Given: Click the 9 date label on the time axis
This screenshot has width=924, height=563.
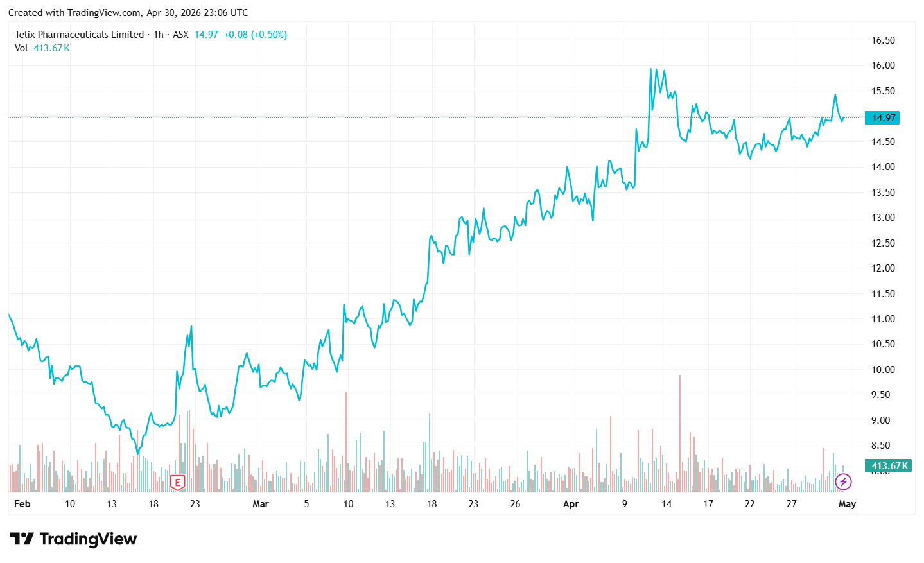Looking at the screenshot, I should pos(625,504).
